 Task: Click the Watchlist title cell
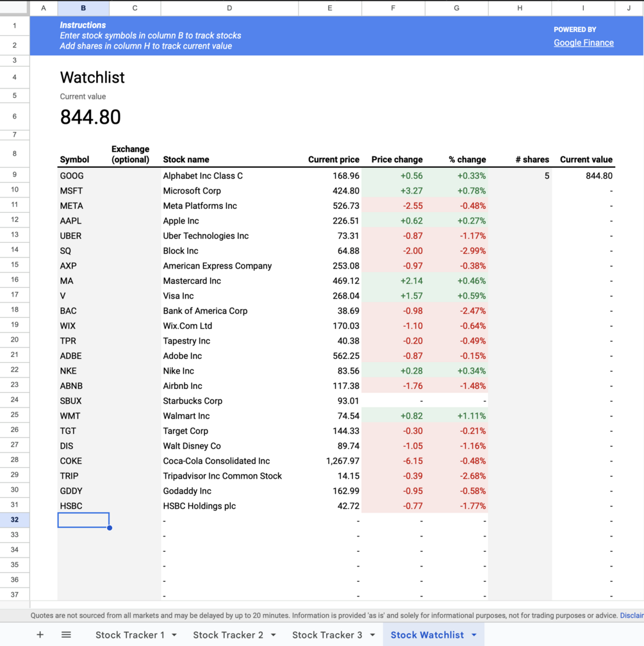pos(92,78)
